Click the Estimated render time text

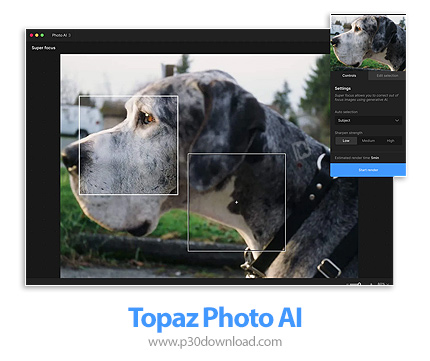pos(357,158)
